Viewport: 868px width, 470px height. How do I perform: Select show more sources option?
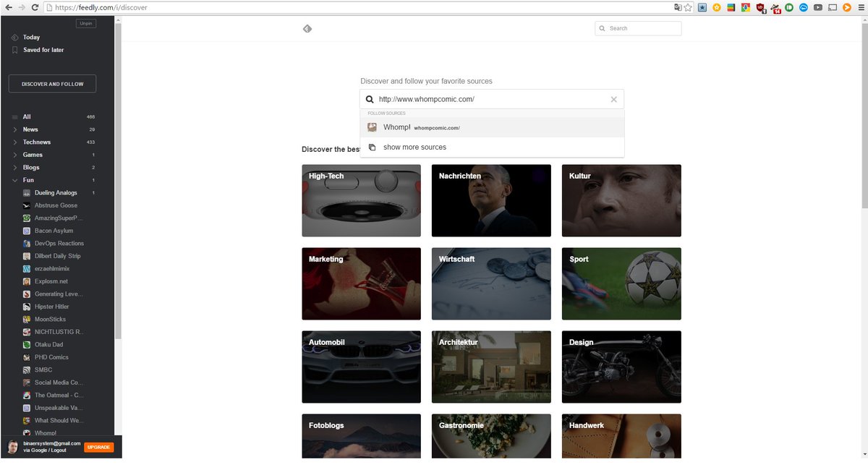click(492, 147)
